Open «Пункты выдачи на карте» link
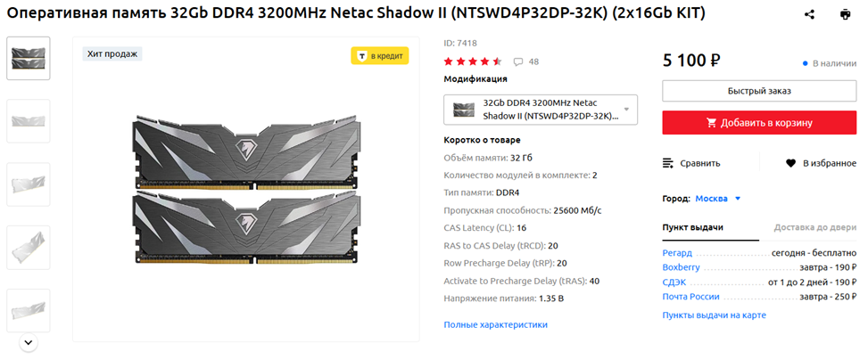The width and height of the screenshot is (868, 360). pos(714,315)
